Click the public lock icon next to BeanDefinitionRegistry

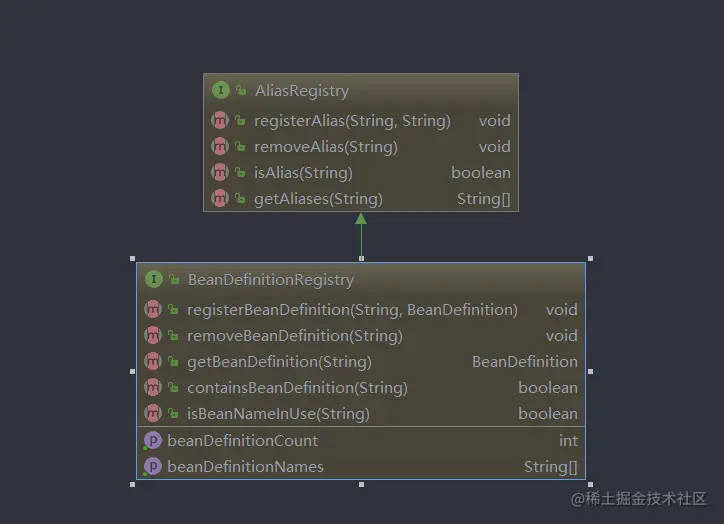tap(174, 279)
